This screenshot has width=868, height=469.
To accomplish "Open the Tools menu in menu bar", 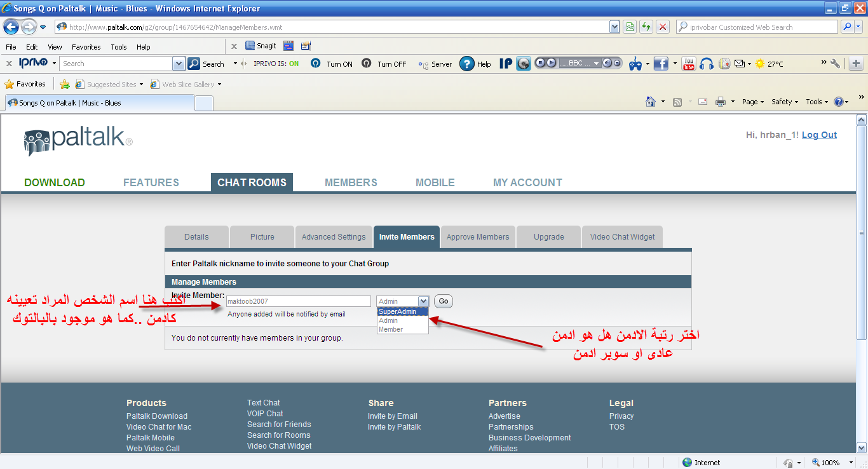I will coord(119,47).
